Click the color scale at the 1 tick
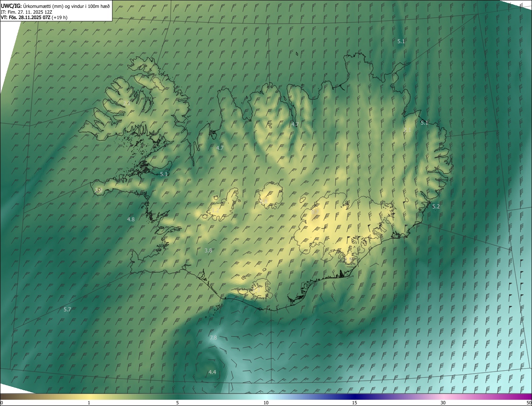Image resolution: width=532 pixels, height=406 pixels. point(89,403)
